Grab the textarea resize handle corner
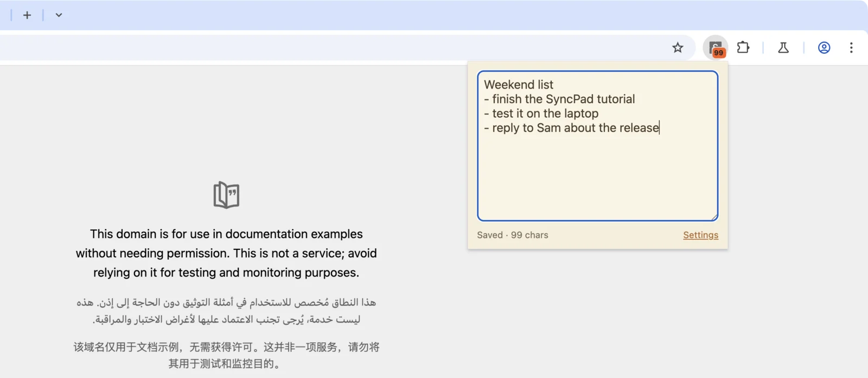 pyautogui.click(x=714, y=217)
